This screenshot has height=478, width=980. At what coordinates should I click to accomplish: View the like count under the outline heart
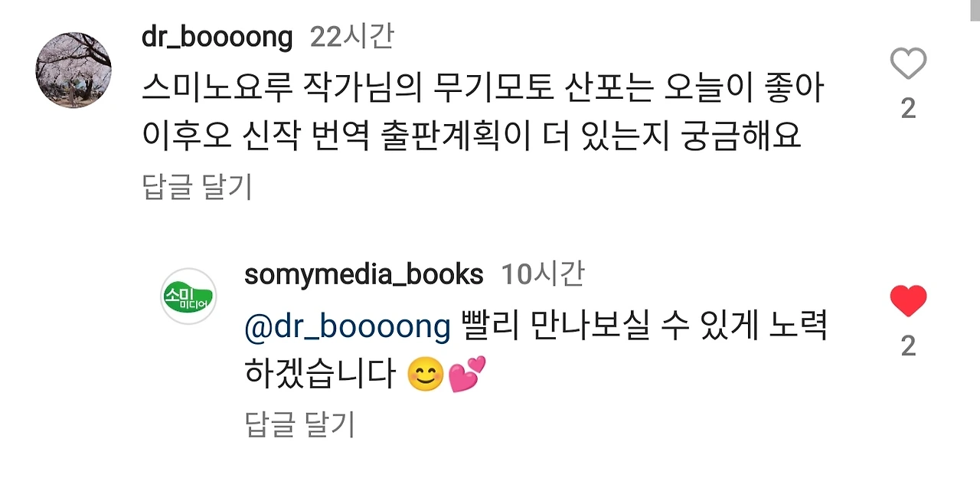(908, 109)
